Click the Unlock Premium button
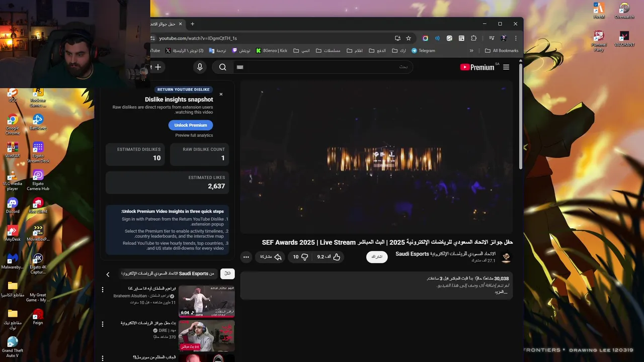This screenshot has width=644, height=362. pyautogui.click(x=191, y=125)
